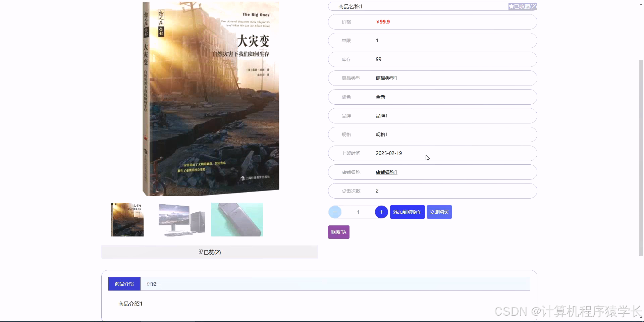Click the 联系TA button
Screen dimensions: 644x322
(338, 232)
